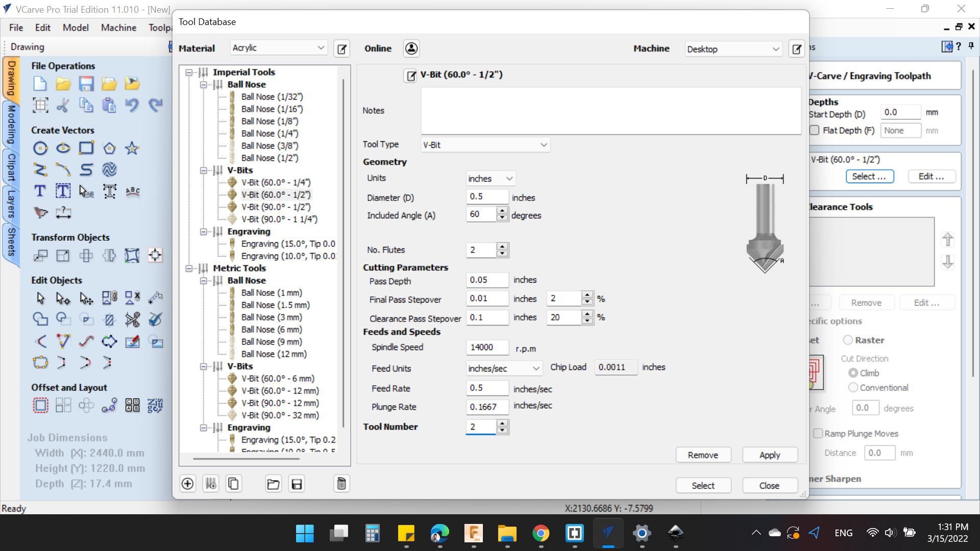
Task: Click the Remove button in Tool Database
Action: coord(703,455)
